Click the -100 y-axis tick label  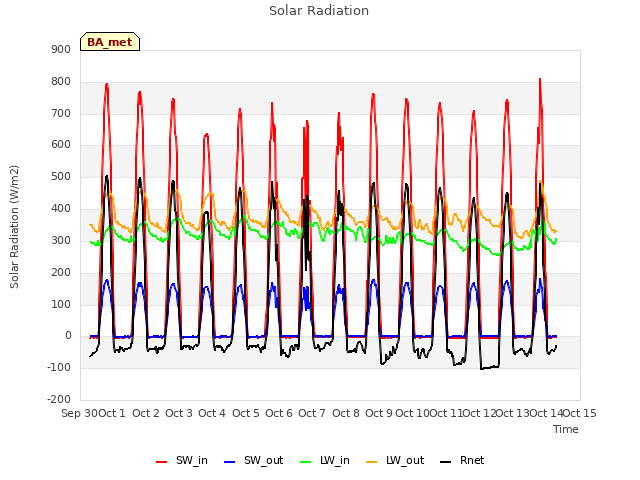[x=59, y=367]
